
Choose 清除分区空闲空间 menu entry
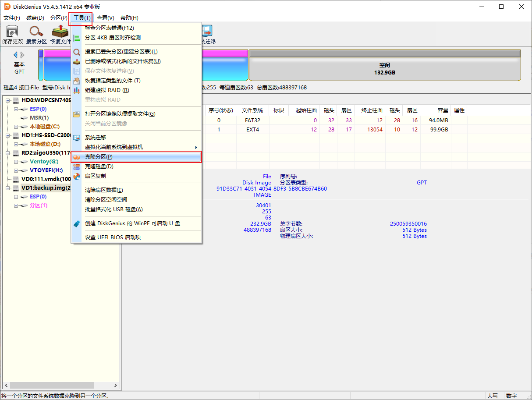point(136,200)
